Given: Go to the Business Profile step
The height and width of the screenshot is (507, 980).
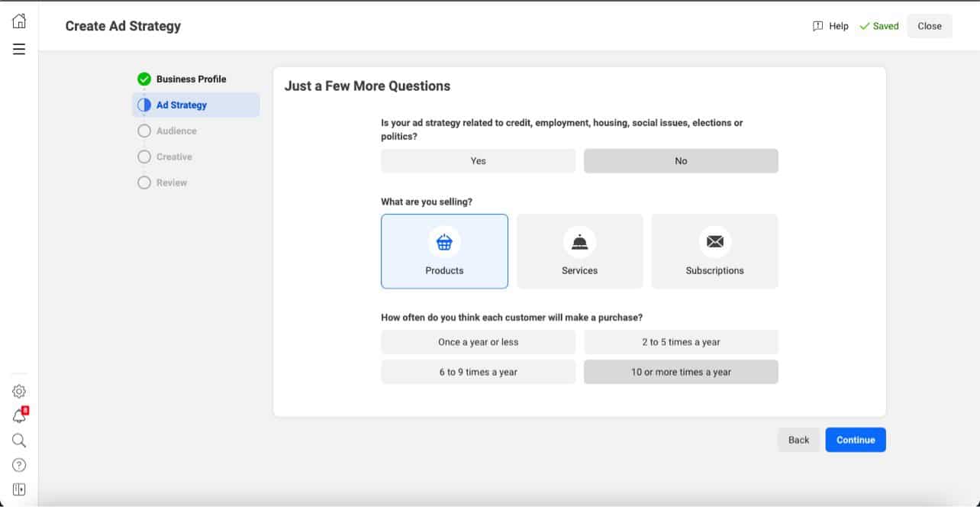Looking at the screenshot, I should pyautogui.click(x=191, y=79).
